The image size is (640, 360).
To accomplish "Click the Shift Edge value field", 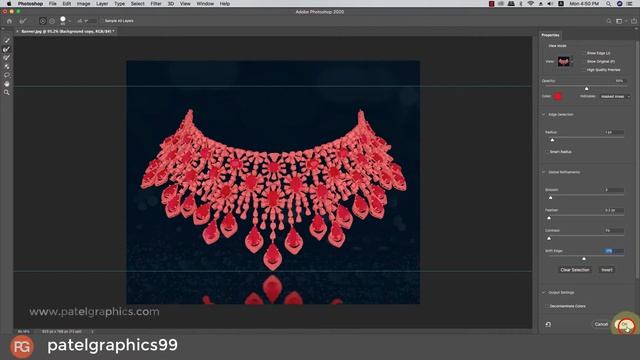I will point(613,251).
